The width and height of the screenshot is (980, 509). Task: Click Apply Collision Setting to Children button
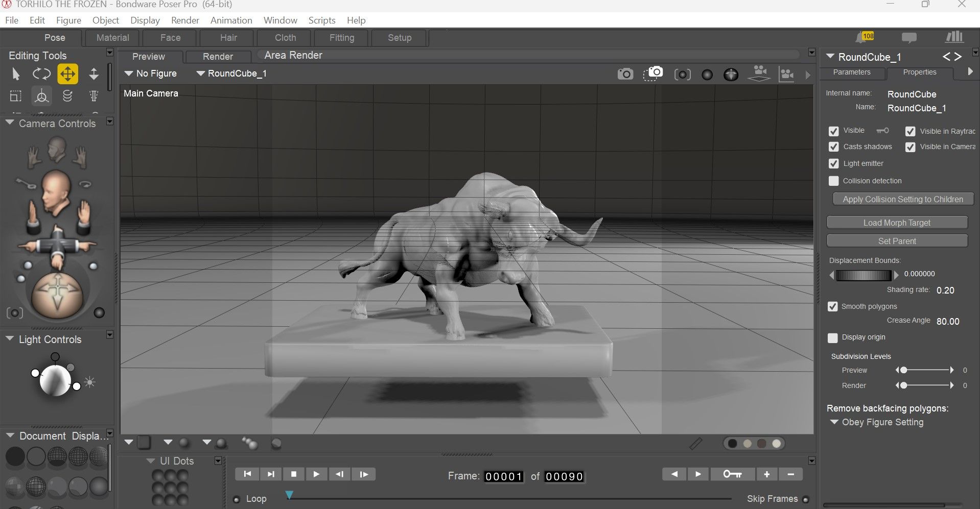(x=903, y=200)
